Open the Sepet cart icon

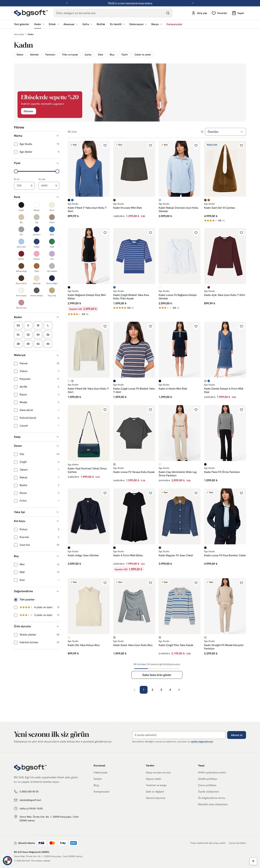click(x=234, y=13)
